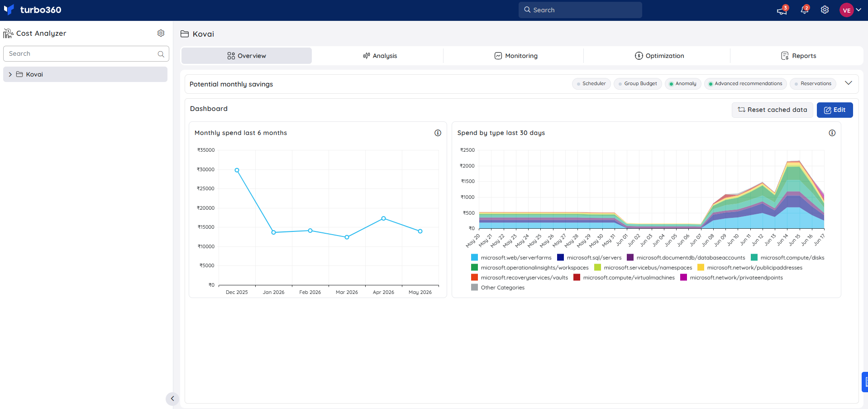Click the Jan 2026 data point
868x409 pixels.
pyautogui.click(x=273, y=232)
